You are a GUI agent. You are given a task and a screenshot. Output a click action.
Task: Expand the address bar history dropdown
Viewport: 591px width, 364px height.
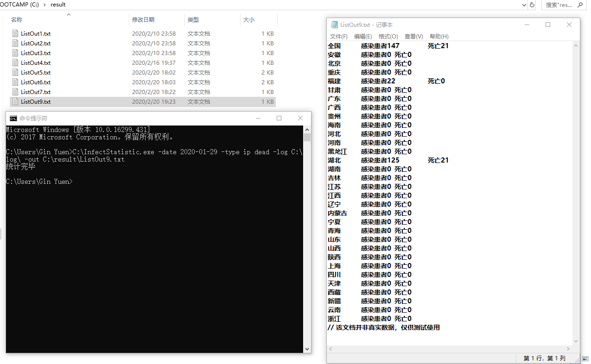tap(524, 5)
